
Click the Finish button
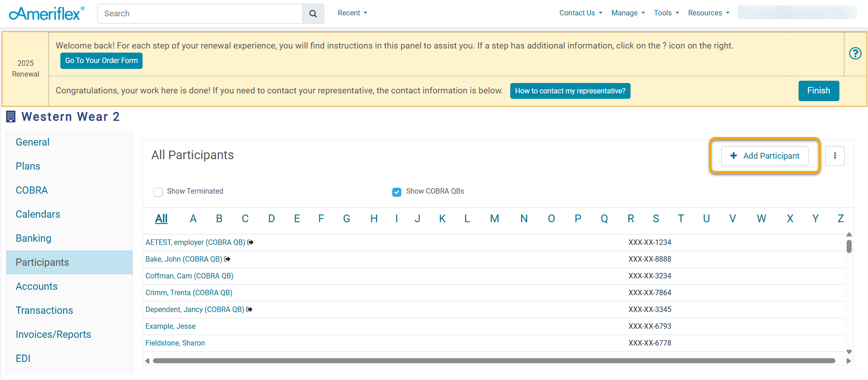pos(819,91)
